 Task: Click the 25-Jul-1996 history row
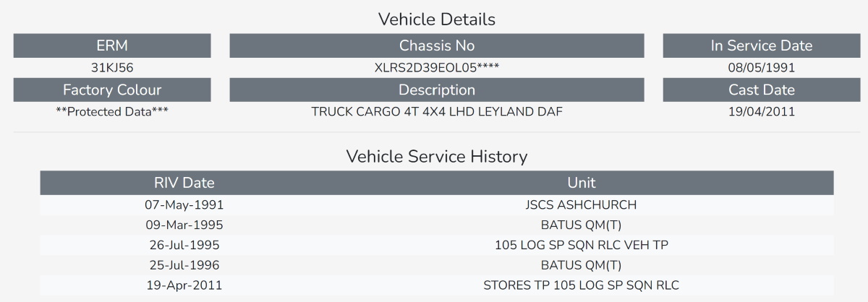click(x=437, y=265)
